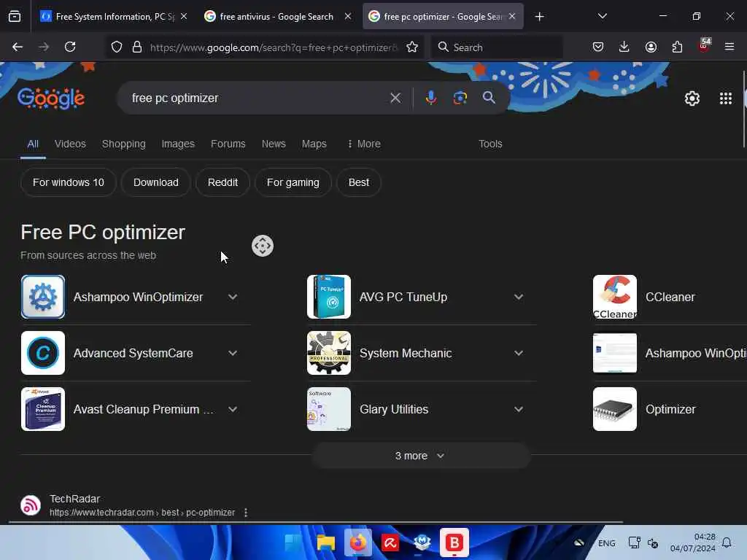Image resolution: width=747 pixels, height=560 pixels.
Task: Clear the Google search box with X
Action: (x=395, y=98)
